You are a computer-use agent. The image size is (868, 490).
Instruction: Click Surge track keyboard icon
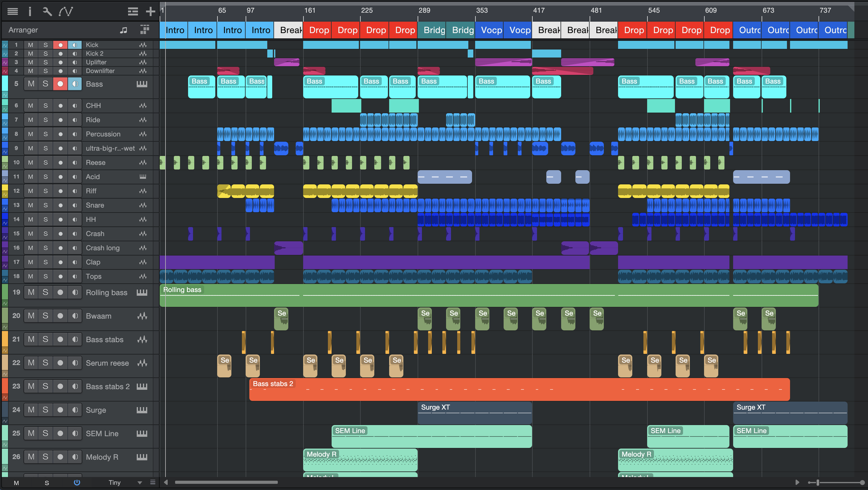pos(142,410)
